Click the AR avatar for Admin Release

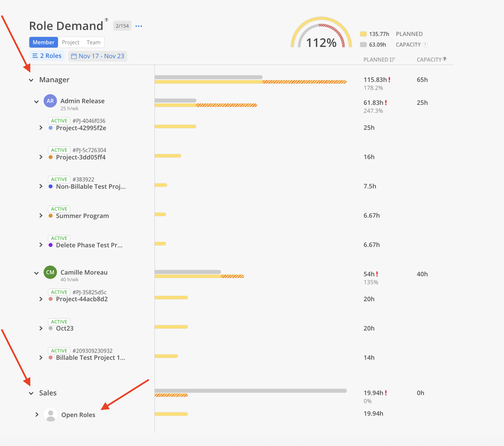pos(50,101)
